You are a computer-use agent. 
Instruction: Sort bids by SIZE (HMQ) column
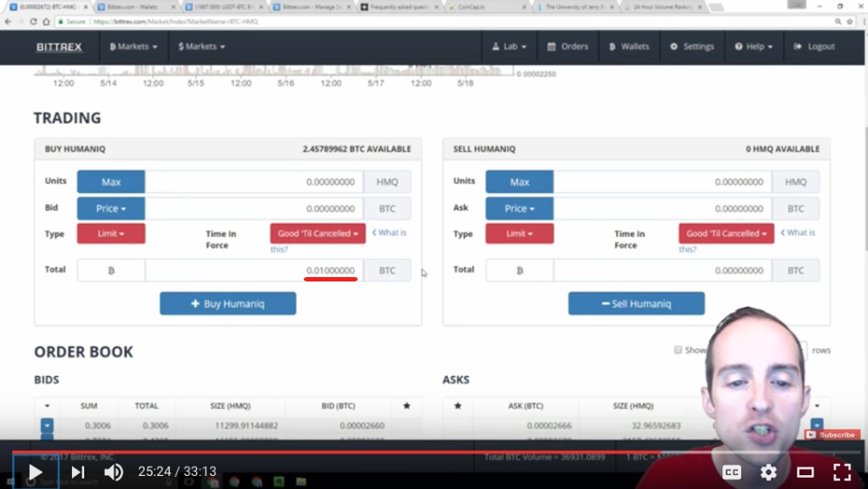tap(230, 406)
